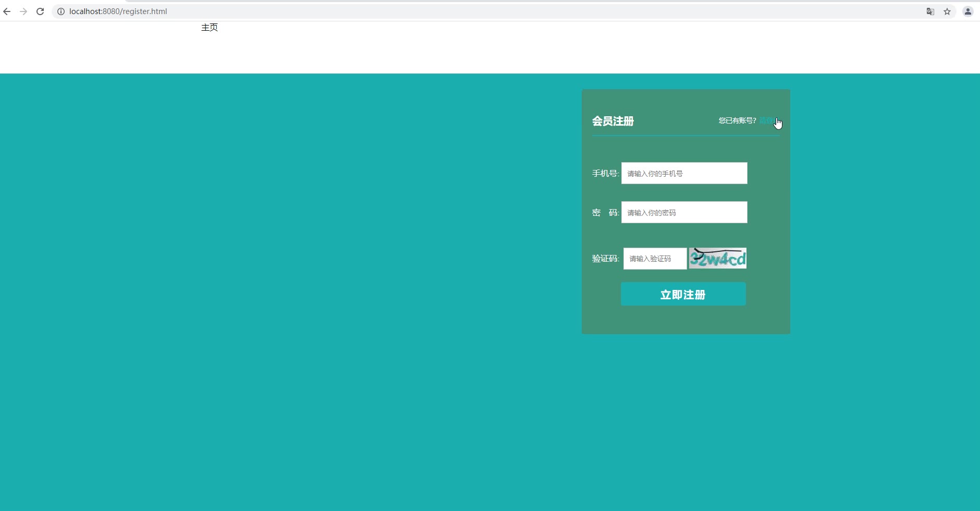Focus the 密码 password field
980x511 pixels.
(x=684, y=212)
